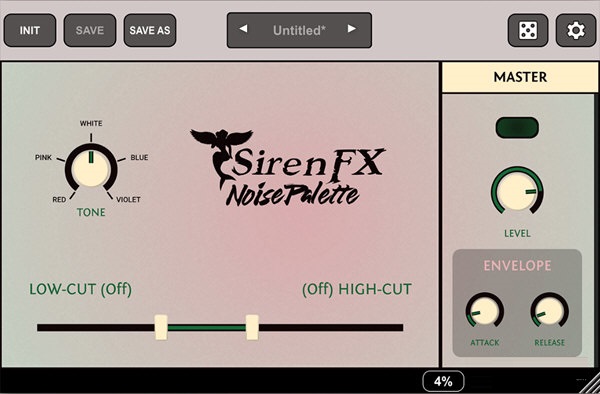
Task: Select PINK noise tone label
Action: point(43,158)
